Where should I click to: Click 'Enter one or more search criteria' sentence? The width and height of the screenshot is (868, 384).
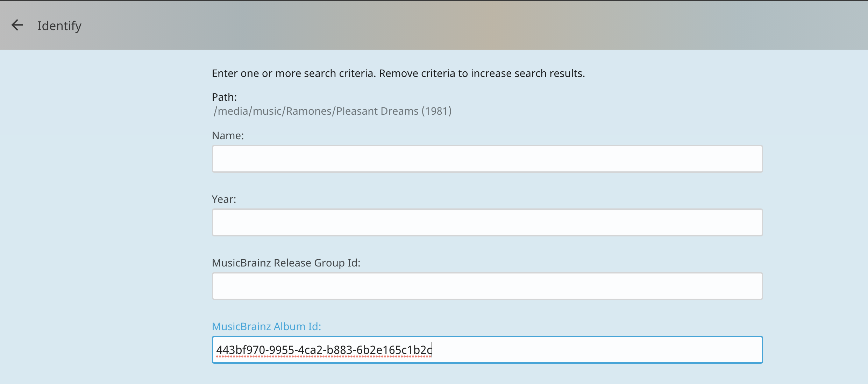294,73
